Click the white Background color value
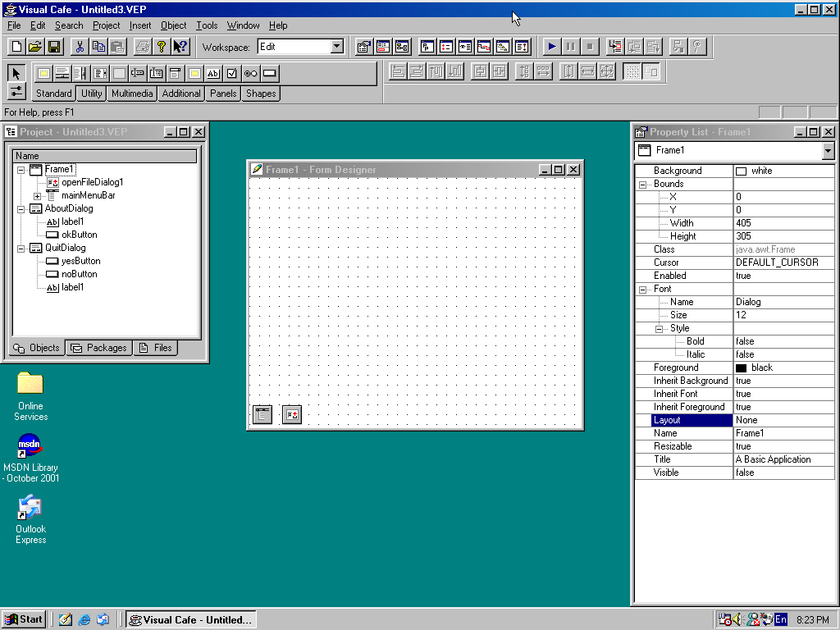This screenshot has width=840, height=630. (x=783, y=171)
